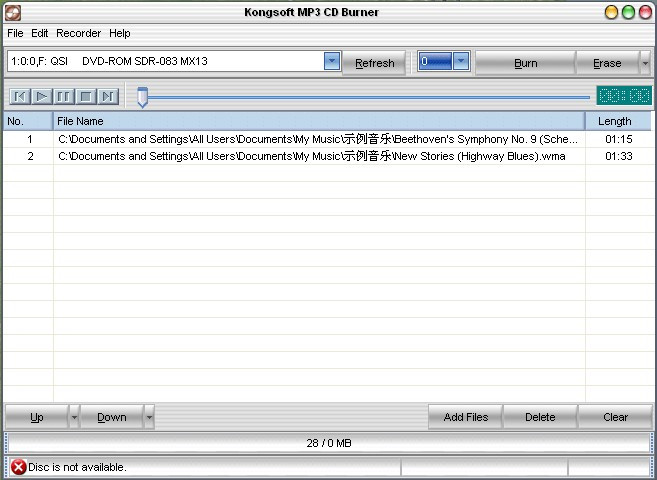
Task: Open the Edit menu
Action: pos(40,33)
